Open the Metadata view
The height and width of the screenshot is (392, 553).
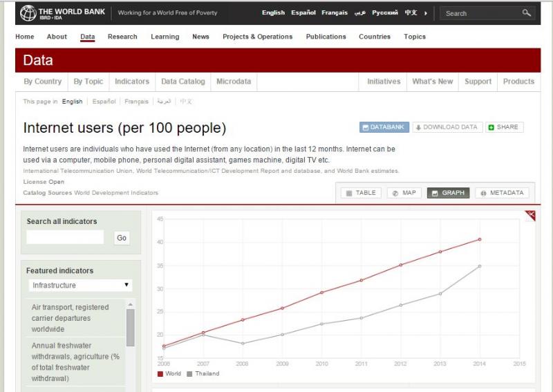(502, 193)
